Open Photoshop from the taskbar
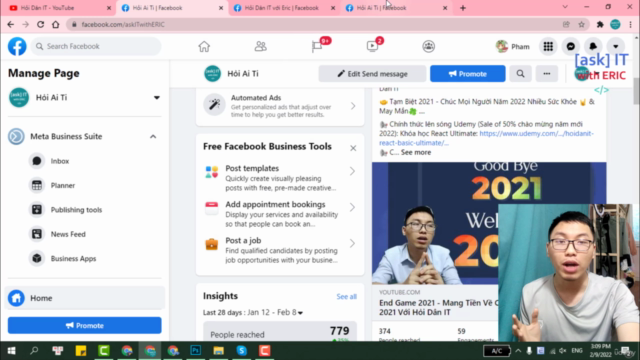This screenshot has height=360, width=640. [x=196, y=351]
